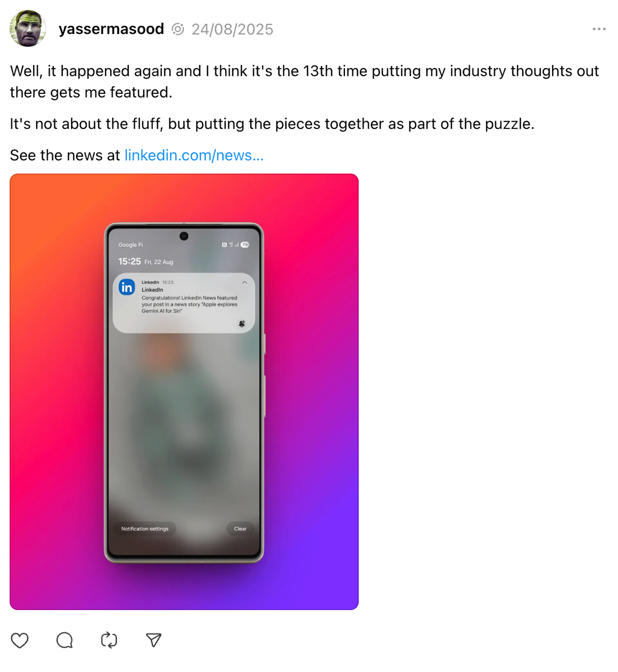Click the NFC icon in phone status bar
Screen dimensions: 618x672
coord(224,245)
